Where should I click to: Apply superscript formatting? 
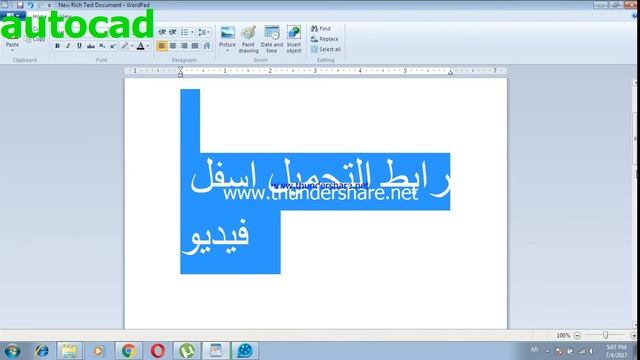click(113, 46)
